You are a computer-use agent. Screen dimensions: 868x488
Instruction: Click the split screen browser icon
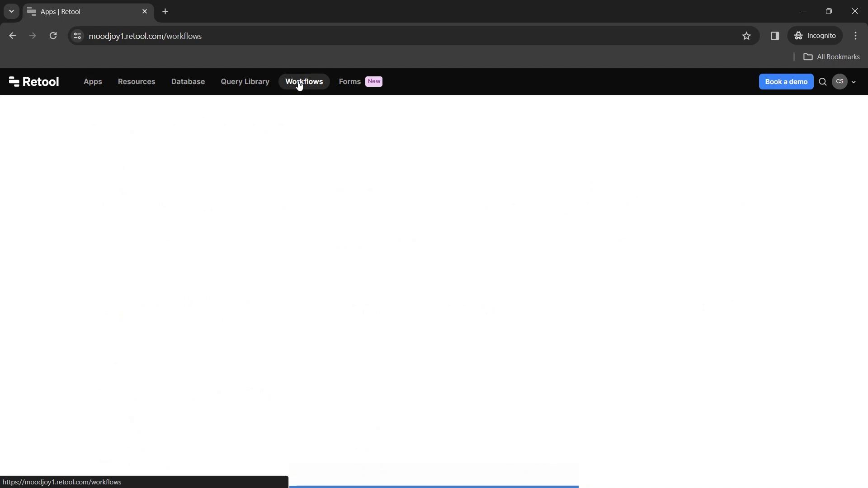point(774,36)
